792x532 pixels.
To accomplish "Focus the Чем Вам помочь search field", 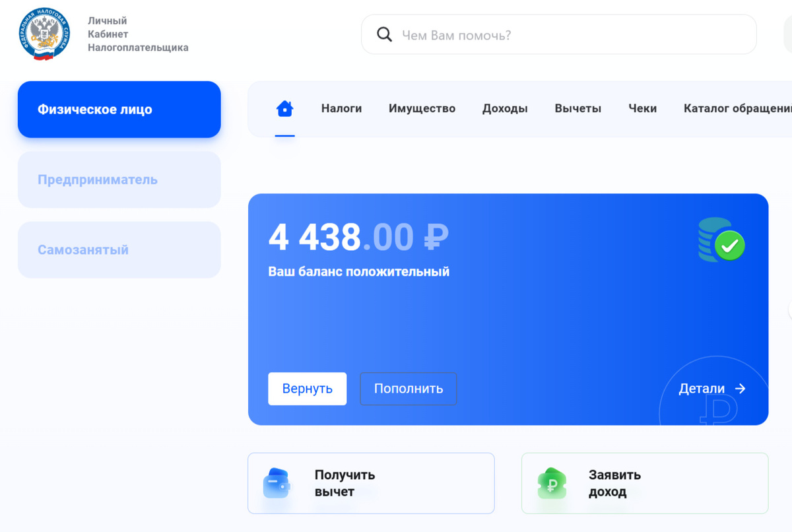I will 558,34.
